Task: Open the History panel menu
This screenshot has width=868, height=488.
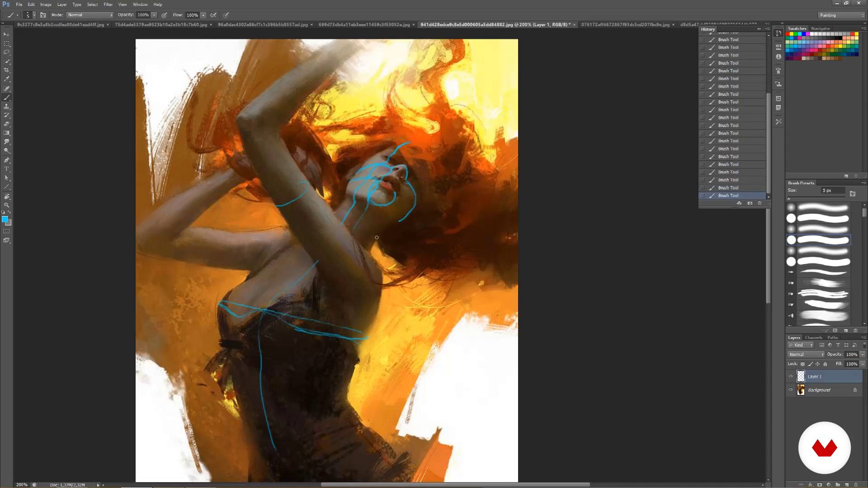Action: point(768,29)
